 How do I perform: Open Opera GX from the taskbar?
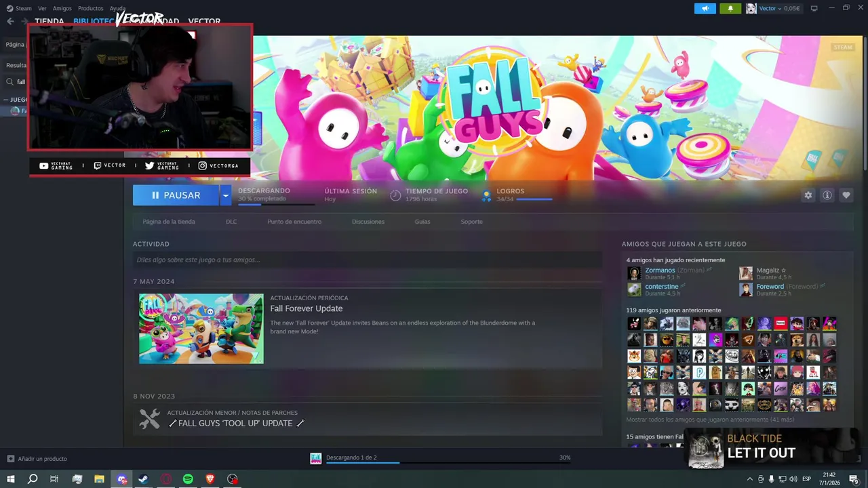coord(165,479)
